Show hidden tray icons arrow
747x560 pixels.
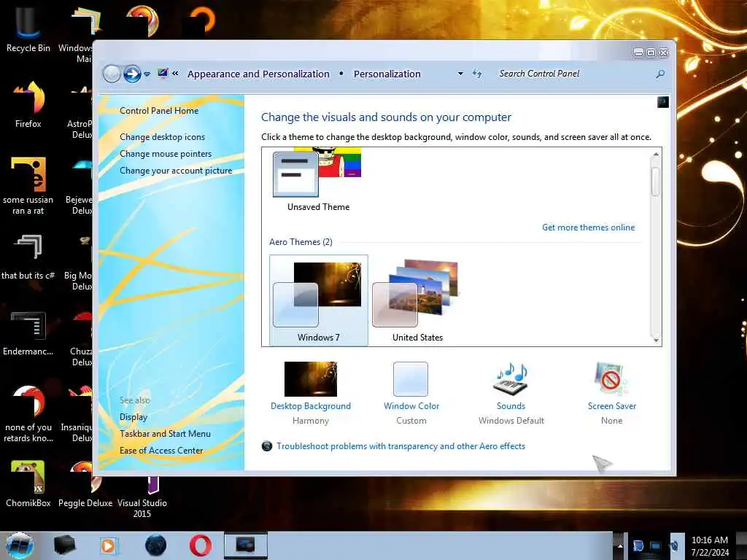[x=620, y=545]
